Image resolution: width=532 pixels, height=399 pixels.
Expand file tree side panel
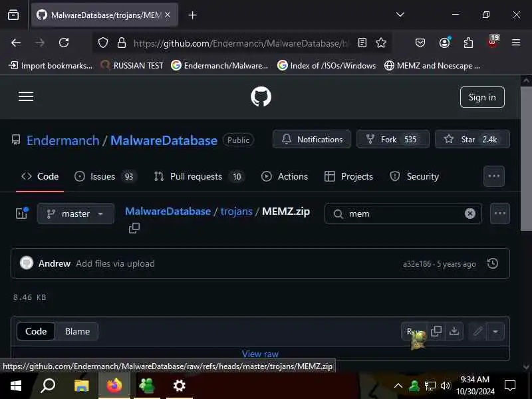[x=22, y=213]
